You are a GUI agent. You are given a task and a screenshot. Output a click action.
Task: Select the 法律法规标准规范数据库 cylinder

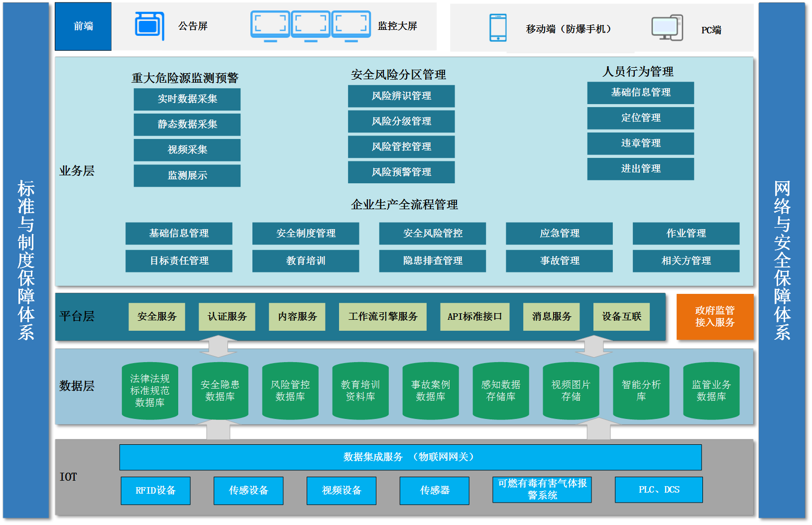150,391
